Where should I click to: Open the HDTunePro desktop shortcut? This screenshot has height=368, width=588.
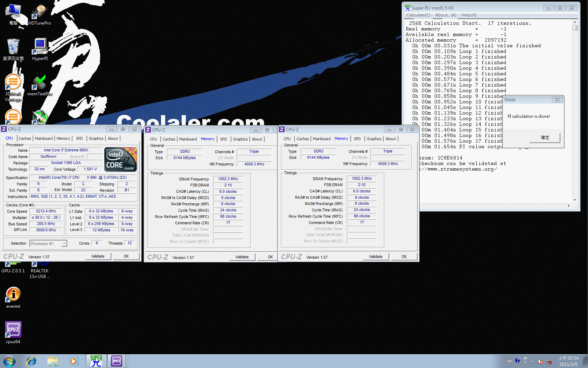[40, 14]
